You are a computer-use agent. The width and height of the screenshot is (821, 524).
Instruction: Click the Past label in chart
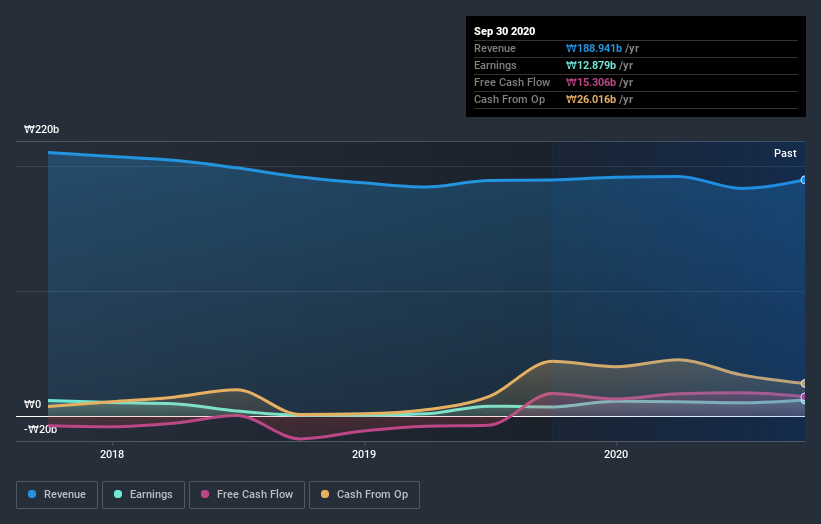point(785,153)
